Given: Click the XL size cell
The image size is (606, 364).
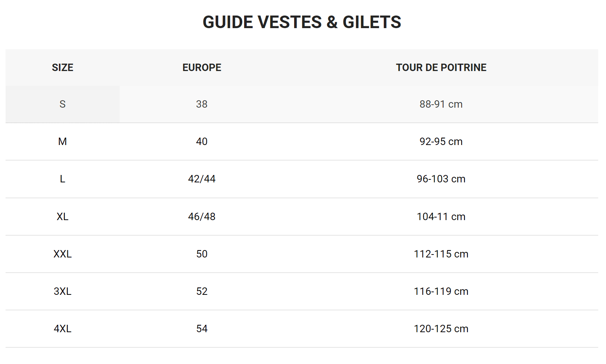Looking at the screenshot, I should pyautogui.click(x=63, y=217).
